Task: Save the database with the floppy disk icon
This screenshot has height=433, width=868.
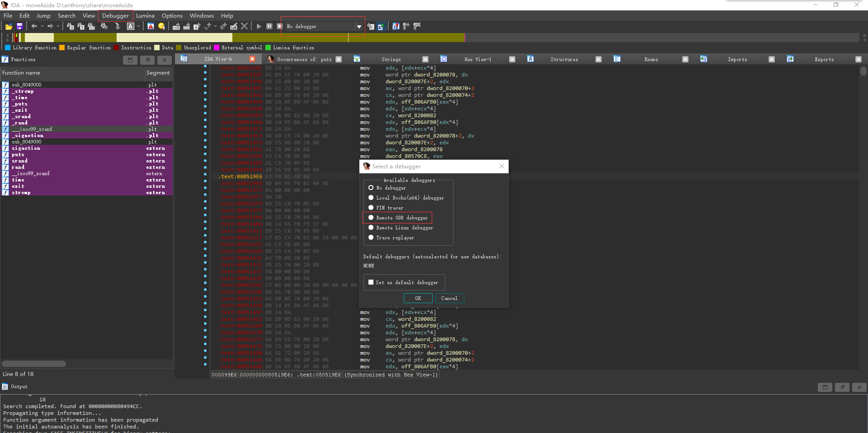Action: [x=19, y=26]
